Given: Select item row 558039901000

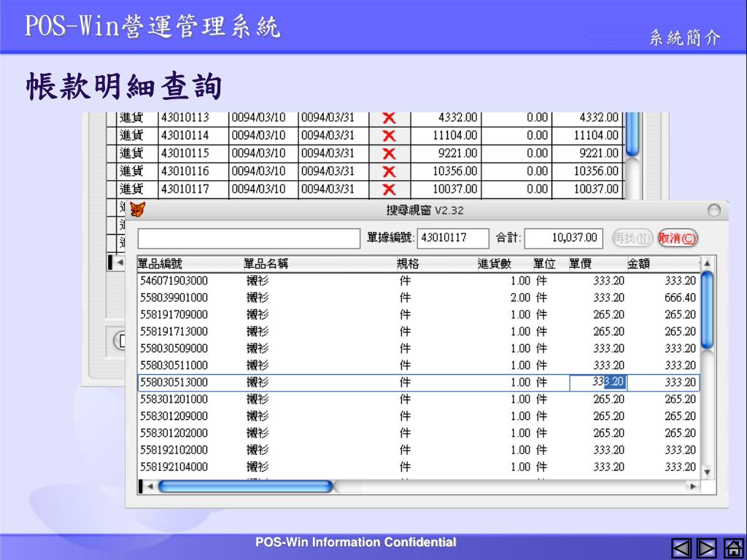Looking at the screenshot, I should click(x=419, y=298).
